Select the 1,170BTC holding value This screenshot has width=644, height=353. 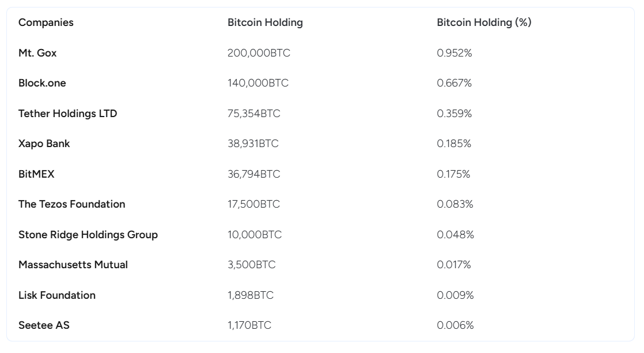click(x=249, y=325)
